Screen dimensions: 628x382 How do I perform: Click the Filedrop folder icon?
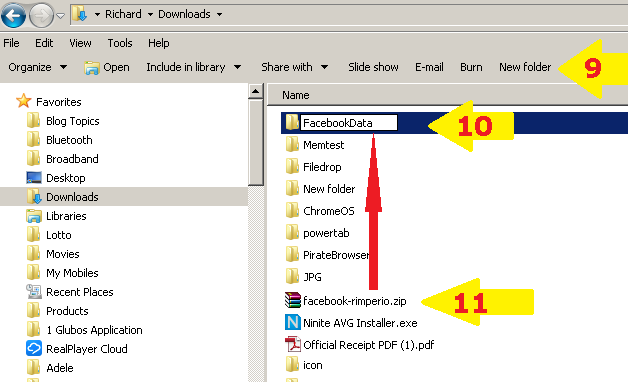click(x=292, y=166)
